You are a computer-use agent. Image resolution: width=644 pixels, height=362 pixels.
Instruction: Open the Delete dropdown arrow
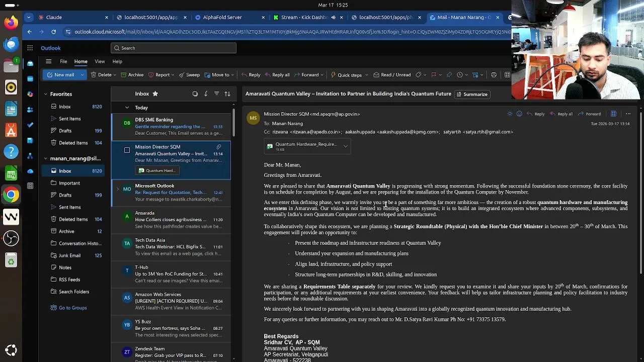[115, 75]
